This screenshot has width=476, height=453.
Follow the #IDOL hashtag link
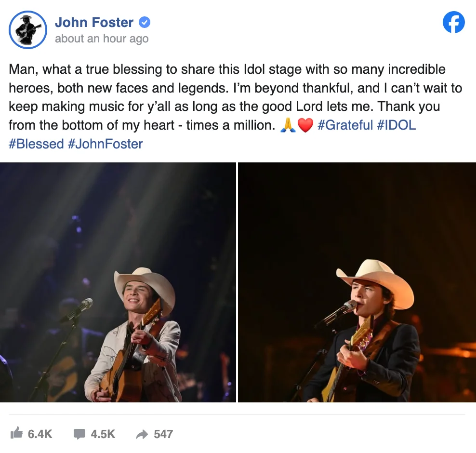[x=397, y=125]
